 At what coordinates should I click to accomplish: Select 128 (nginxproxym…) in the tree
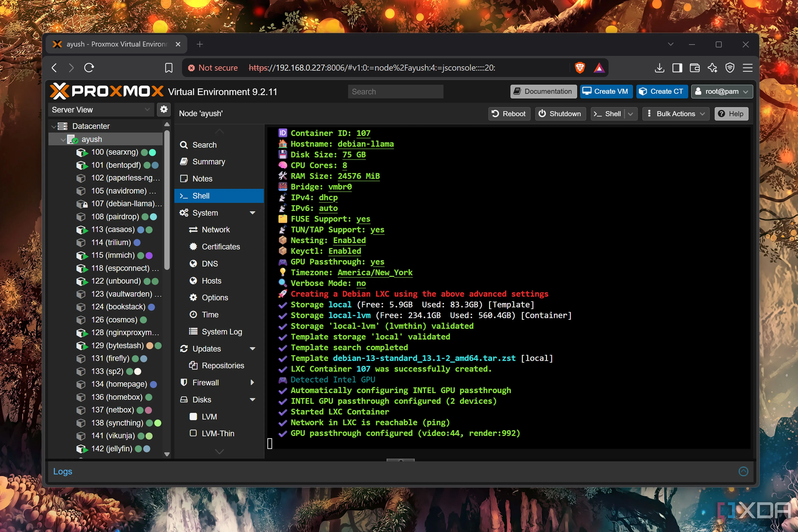click(x=106, y=332)
